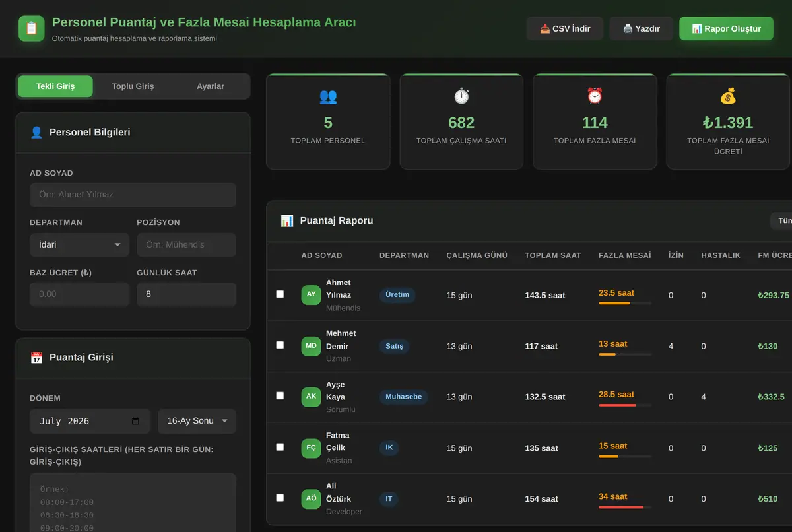
Task: Open the Toplu Giriş tab
Action: pos(133,86)
